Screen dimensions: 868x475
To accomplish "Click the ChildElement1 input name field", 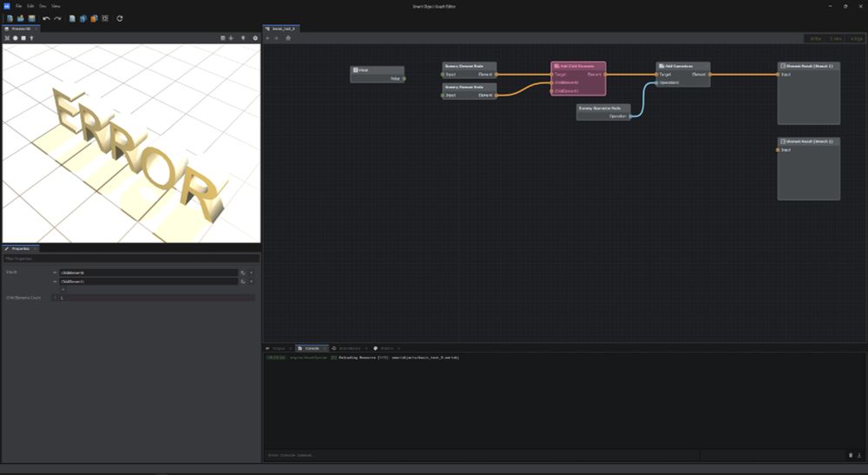I will [148, 282].
